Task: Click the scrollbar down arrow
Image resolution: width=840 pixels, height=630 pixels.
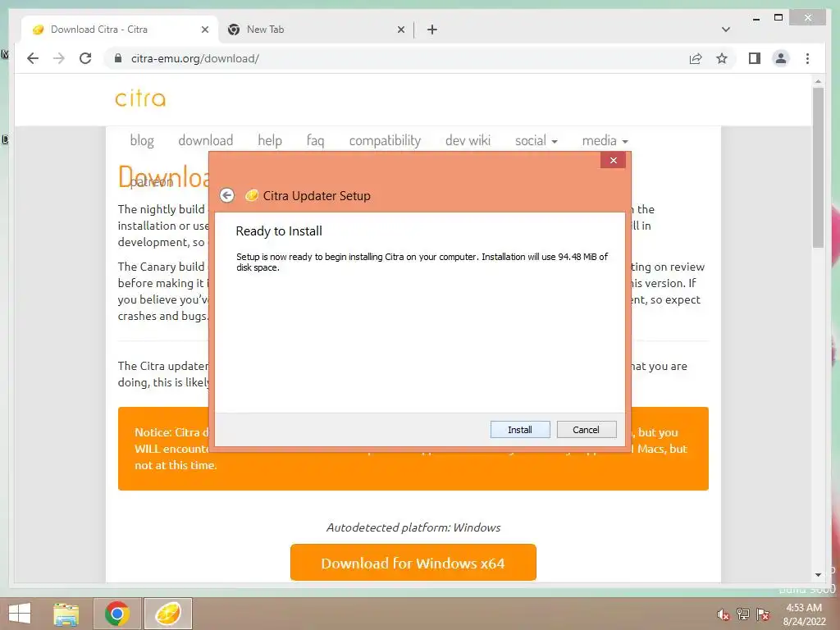Action: point(818,575)
